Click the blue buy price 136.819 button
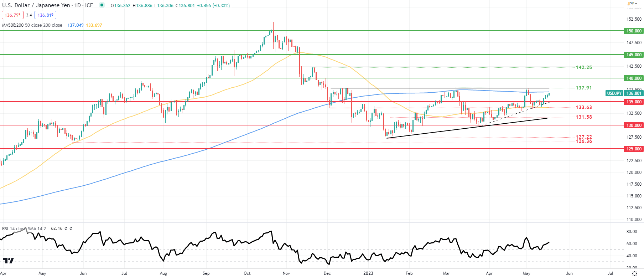Image resolution: width=644 pixels, height=278 pixels. click(46, 15)
